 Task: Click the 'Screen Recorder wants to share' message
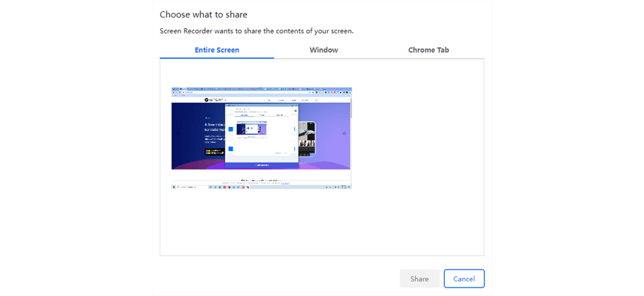(x=256, y=31)
